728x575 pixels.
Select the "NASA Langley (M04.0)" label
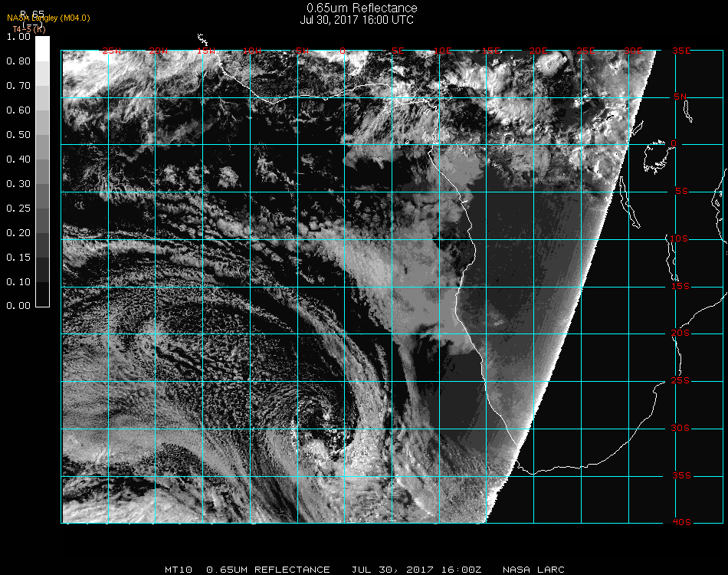coord(48,18)
